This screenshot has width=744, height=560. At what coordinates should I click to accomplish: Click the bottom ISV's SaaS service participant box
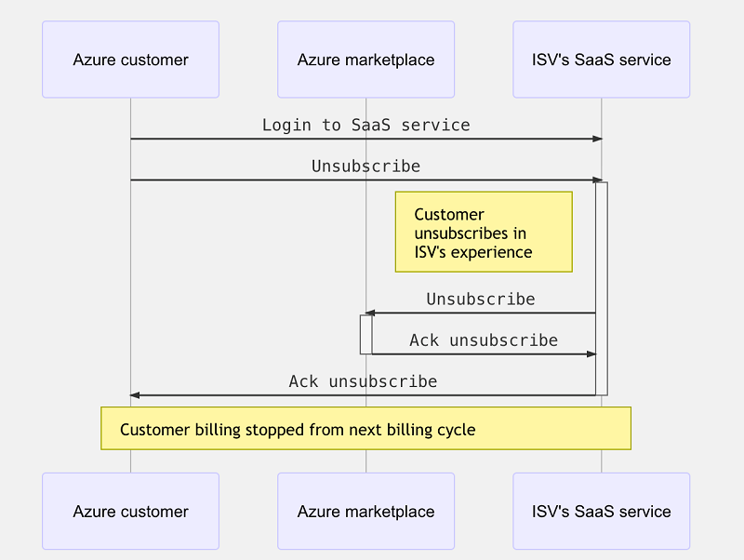tap(601, 512)
